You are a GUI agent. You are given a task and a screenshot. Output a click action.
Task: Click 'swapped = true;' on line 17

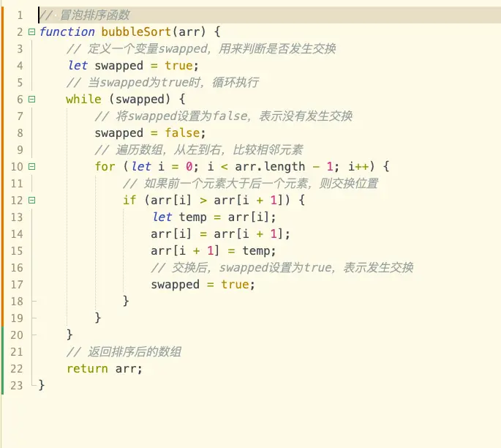tap(203, 285)
